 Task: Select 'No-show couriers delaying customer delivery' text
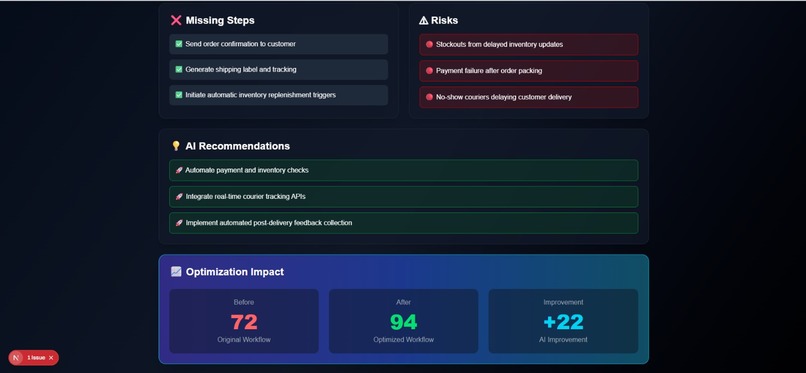tap(504, 97)
